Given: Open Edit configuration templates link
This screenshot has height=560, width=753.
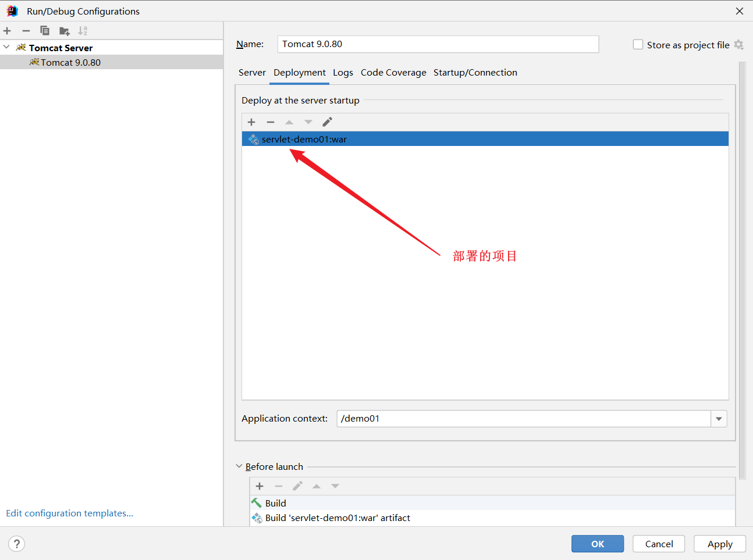Looking at the screenshot, I should 69,513.
